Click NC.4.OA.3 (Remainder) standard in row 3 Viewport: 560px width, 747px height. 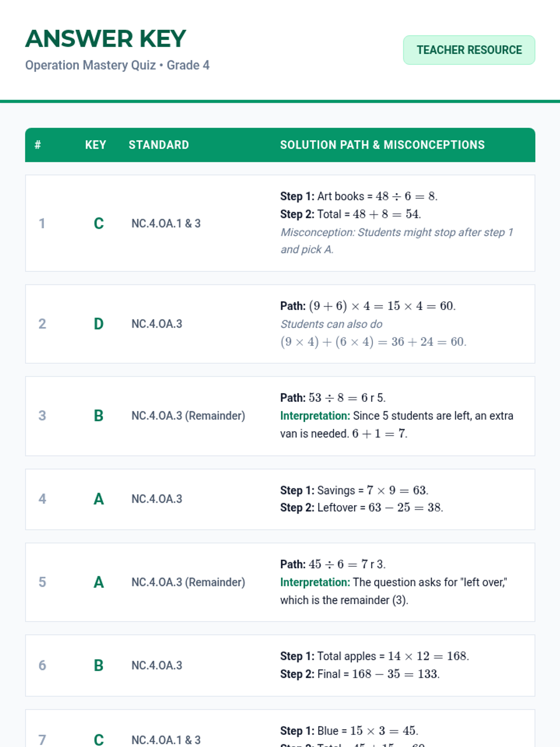coord(188,416)
